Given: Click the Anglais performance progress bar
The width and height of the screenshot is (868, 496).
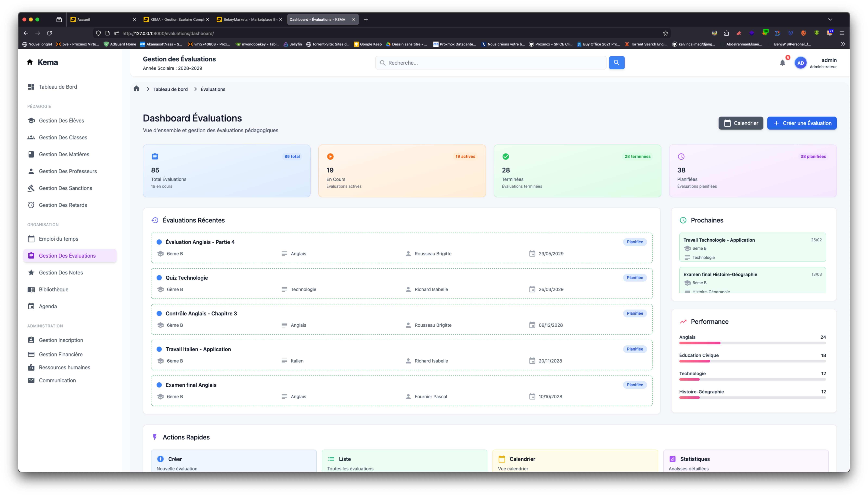Looking at the screenshot, I should point(752,343).
